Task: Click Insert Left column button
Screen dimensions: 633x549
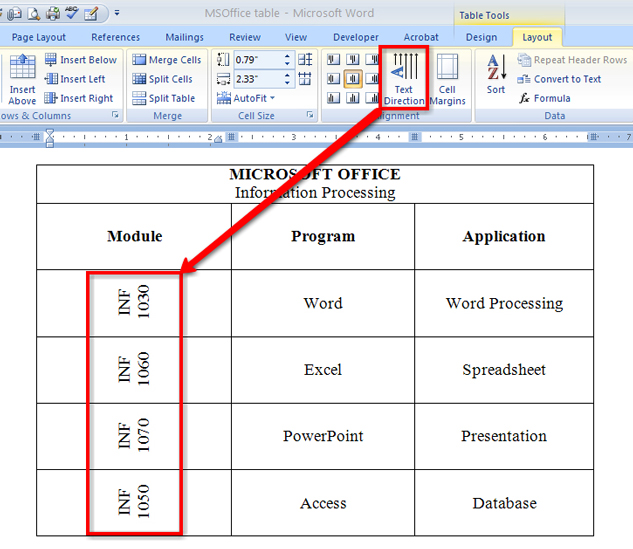Action: (75, 79)
